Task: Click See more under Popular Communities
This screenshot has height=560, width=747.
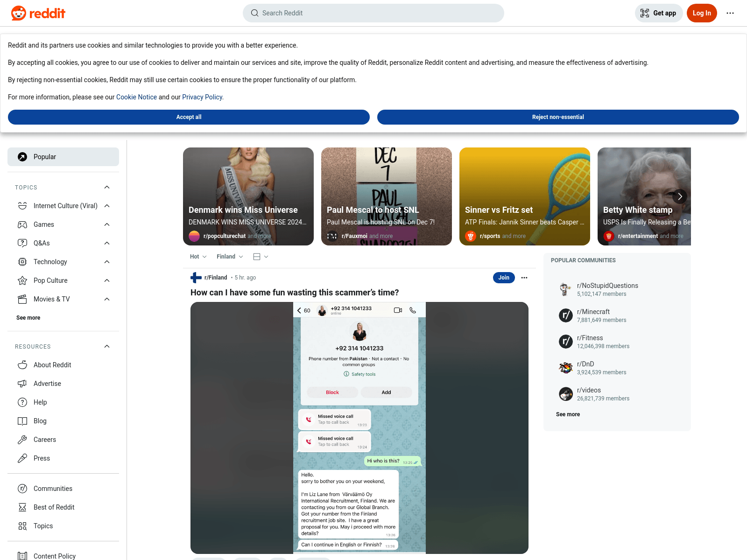Action: pos(568,414)
